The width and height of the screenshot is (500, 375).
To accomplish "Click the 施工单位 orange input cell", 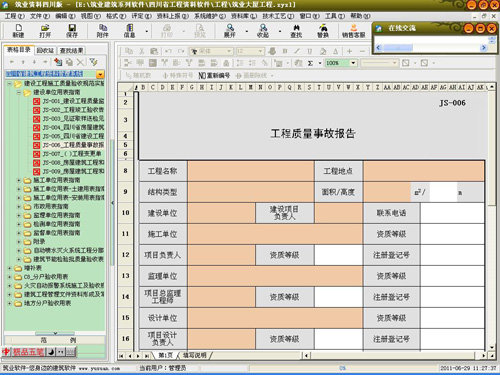I will [276, 234].
